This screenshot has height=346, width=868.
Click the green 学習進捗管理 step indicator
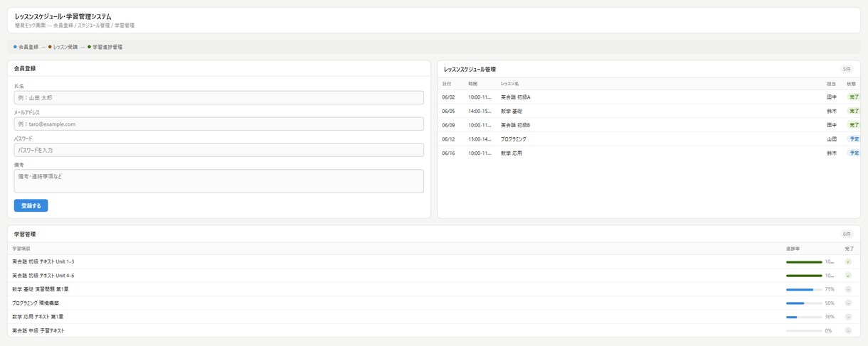coord(105,47)
